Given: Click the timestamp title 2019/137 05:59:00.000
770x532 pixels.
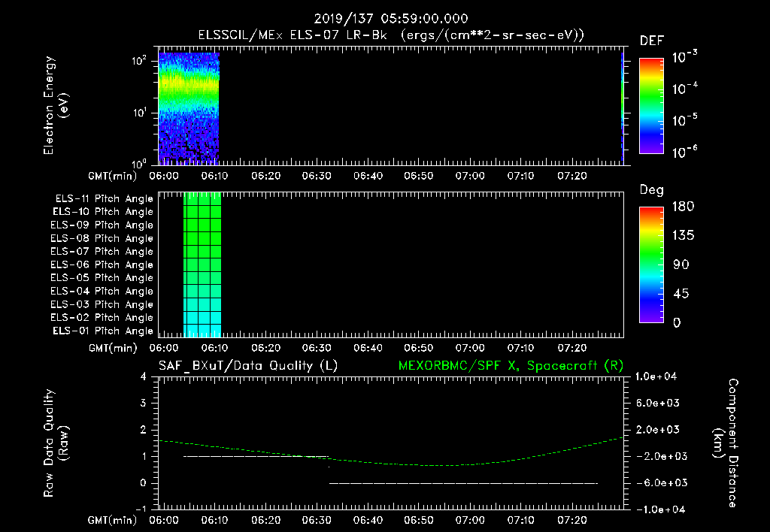Looking at the screenshot, I should coord(391,19).
